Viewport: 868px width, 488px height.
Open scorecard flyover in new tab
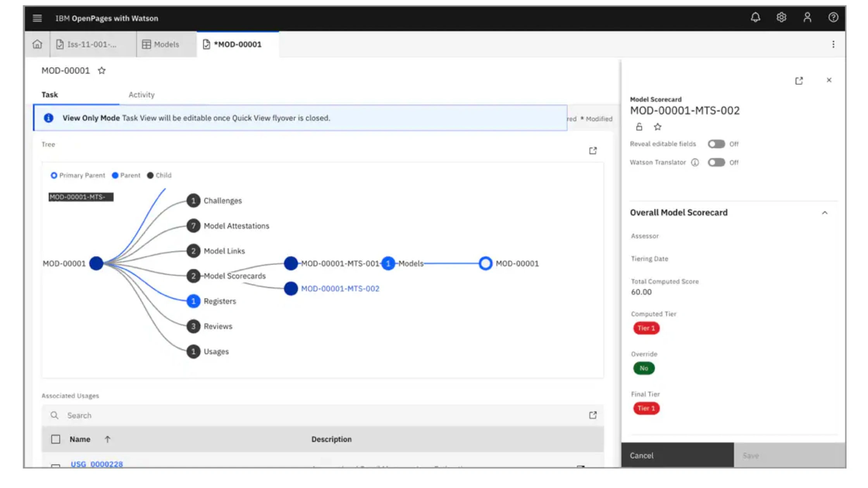(799, 81)
